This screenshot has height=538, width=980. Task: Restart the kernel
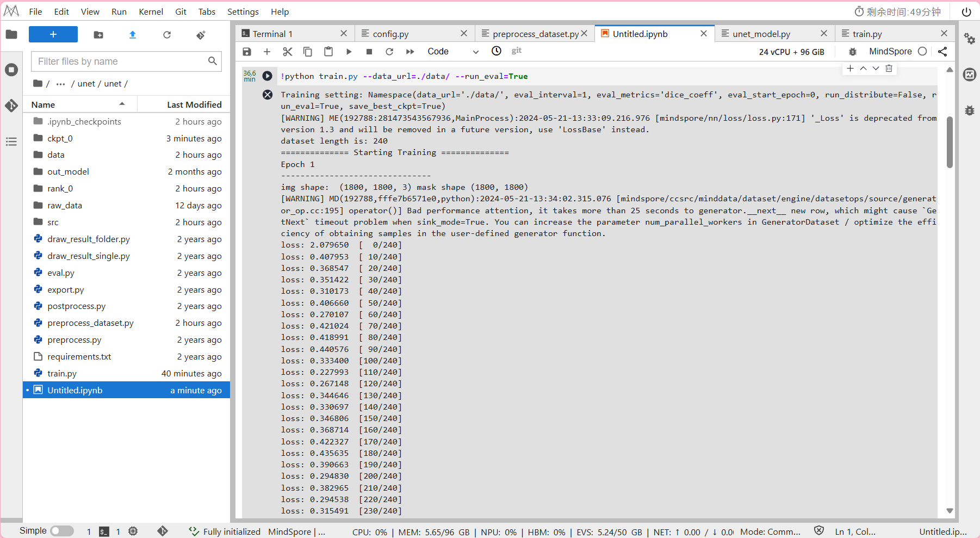389,51
